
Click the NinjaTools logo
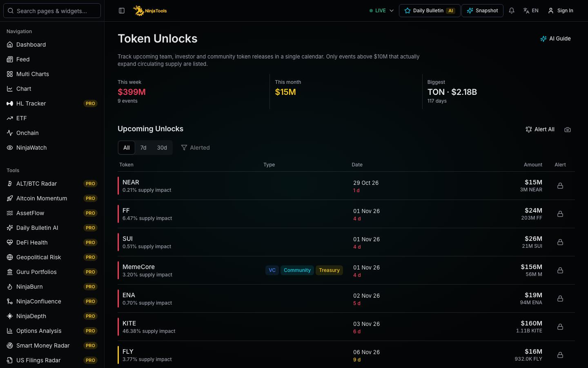point(150,11)
